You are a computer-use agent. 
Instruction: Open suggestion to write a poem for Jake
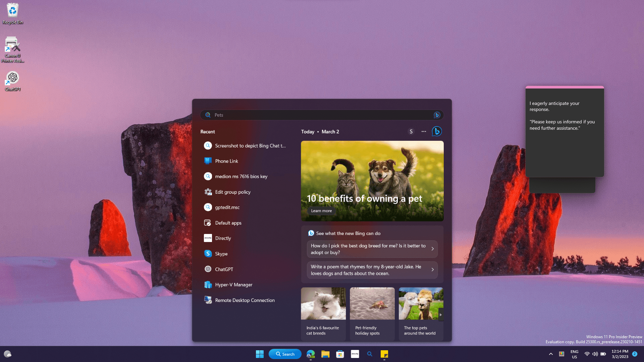pyautogui.click(x=372, y=270)
